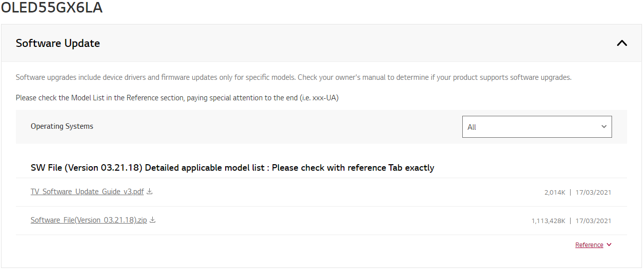Click download icon beside the zip file
The height and width of the screenshot is (270, 644).
click(x=153, y=220)
